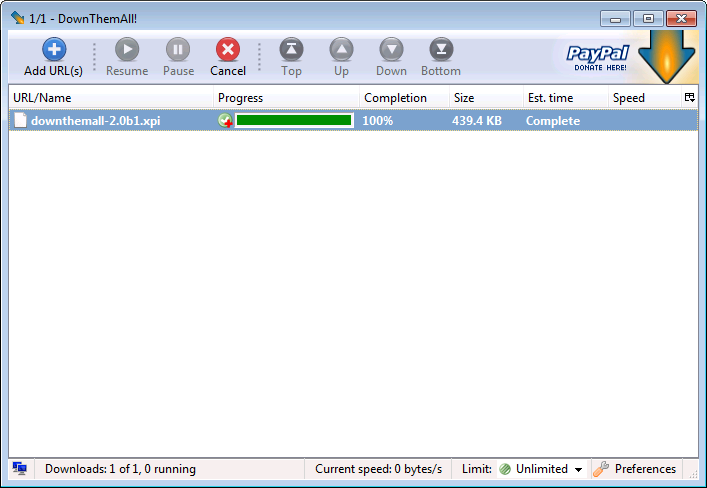Sort by Completion column header
The width and height of the screenshot is (707, 488).
coord(404,97)
